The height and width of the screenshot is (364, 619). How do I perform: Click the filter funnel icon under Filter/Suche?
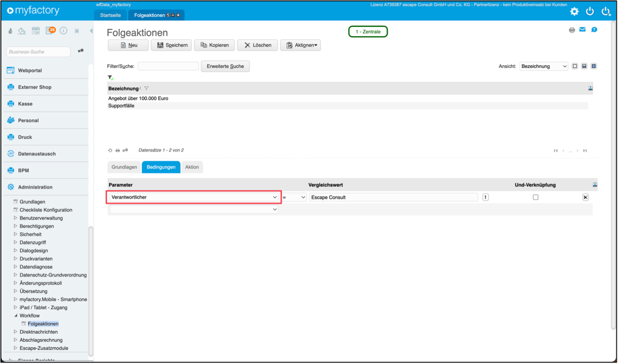click(x=110, y=78)
